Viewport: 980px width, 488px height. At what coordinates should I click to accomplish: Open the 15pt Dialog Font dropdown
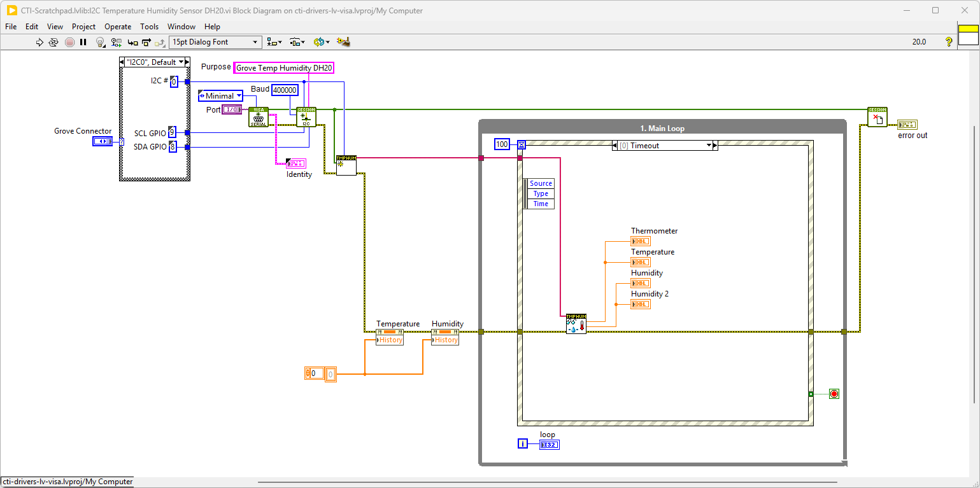click(x=215, y=42)
